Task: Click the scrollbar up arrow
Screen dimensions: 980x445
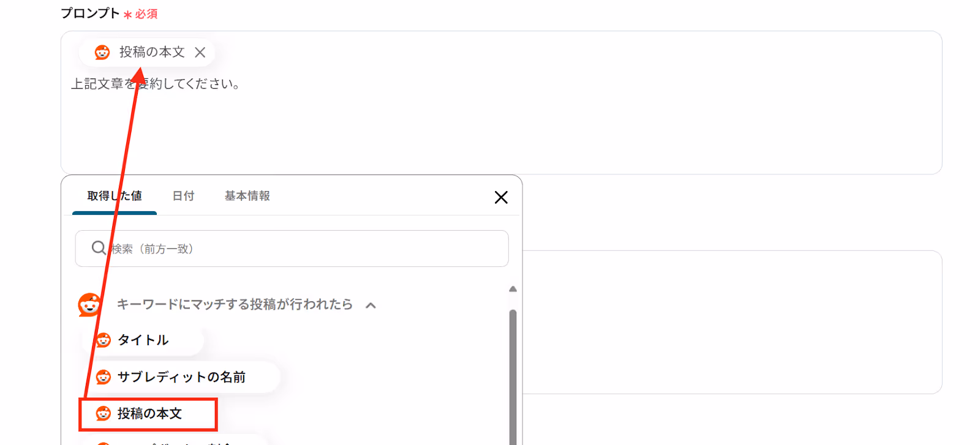Action: pyautogui.click(x=513, y=289)
